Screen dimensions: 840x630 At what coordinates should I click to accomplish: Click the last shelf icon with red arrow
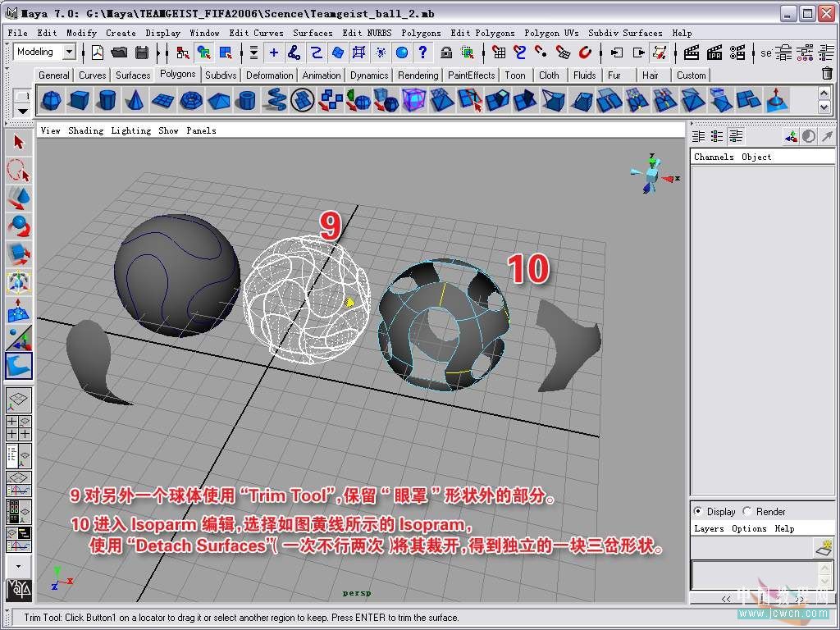pyautogui.click(x=776, y=100)
